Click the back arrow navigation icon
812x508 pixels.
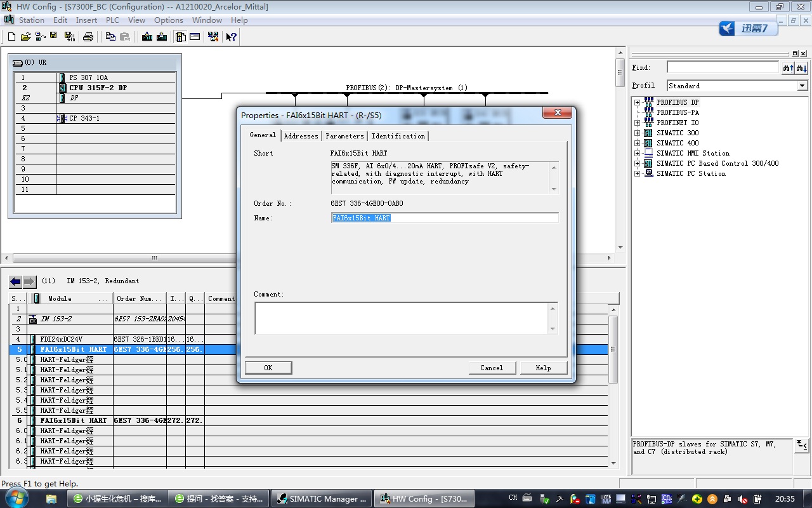[x=15, y=281]
